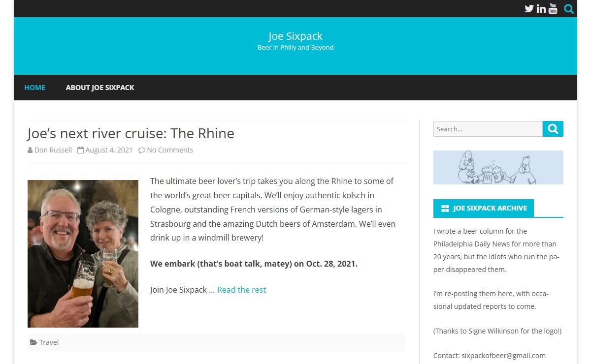This screenshot has width=591, height=364.
Task: Click the couple holding beers photo
Action: click(x=83, y=253)
